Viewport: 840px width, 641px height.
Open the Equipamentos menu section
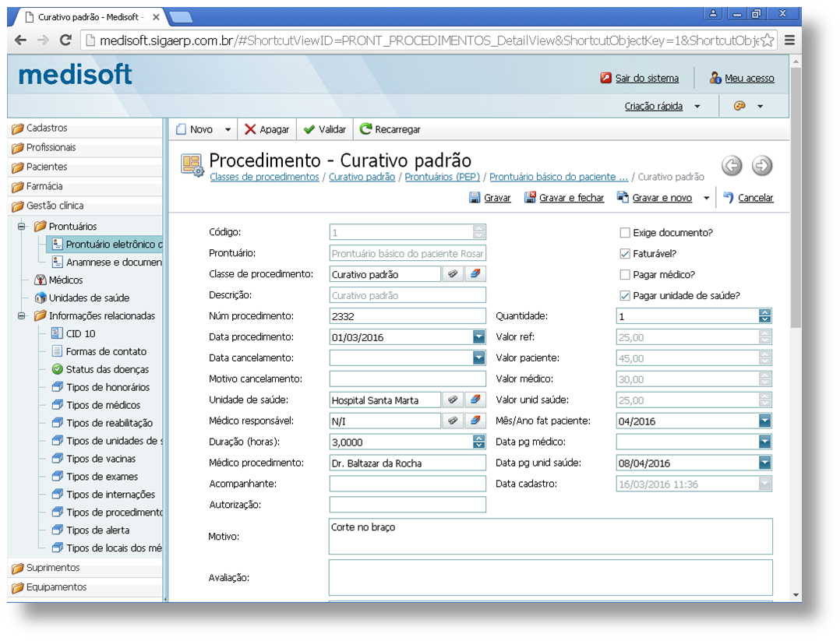tap(85, 587)
